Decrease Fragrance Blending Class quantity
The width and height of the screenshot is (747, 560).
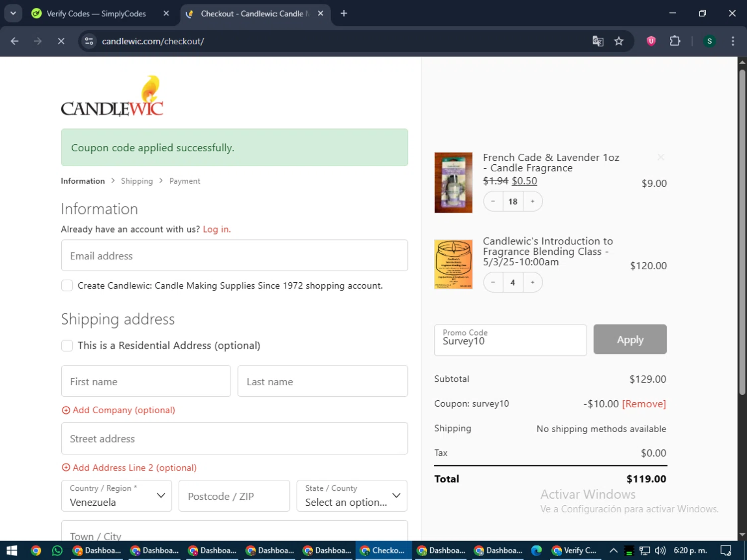coord(493,283)
